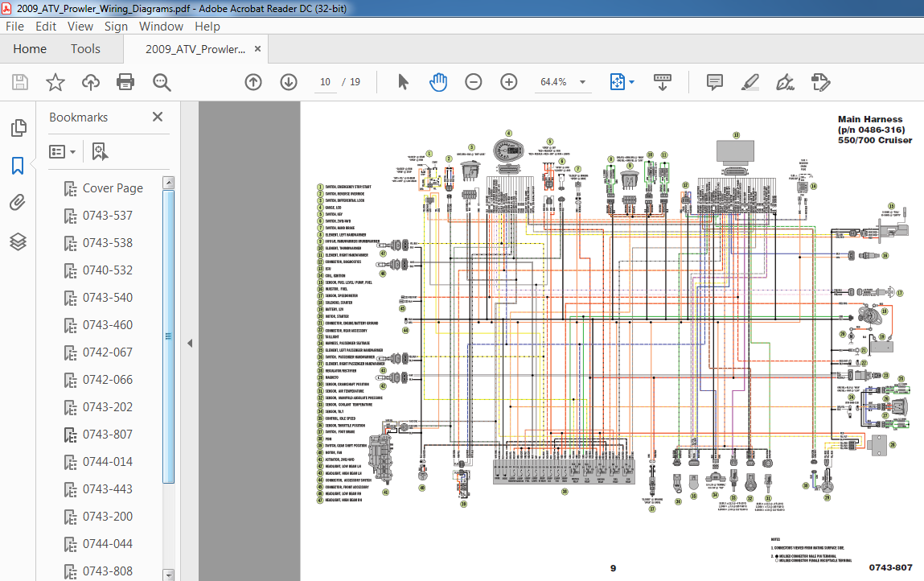Click bookmarks scrollbar up arrow
The height and width of the screenshot is (581, 924).
point(169,182)
